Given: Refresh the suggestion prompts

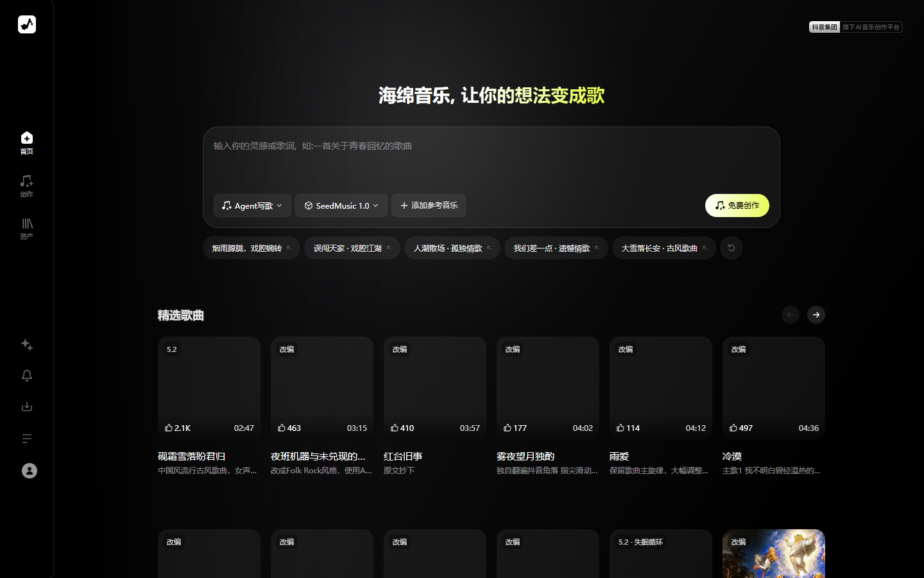Looking at the screenshot, I should (732, 248).
